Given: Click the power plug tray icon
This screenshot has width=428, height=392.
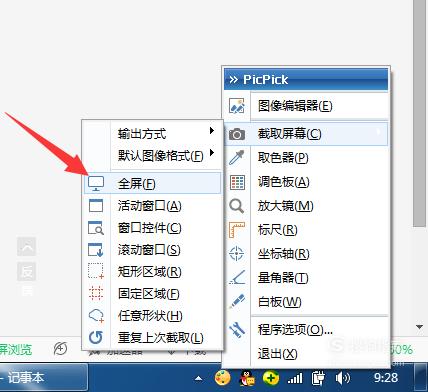Looking at the screenshot, I should pos(318,378).
